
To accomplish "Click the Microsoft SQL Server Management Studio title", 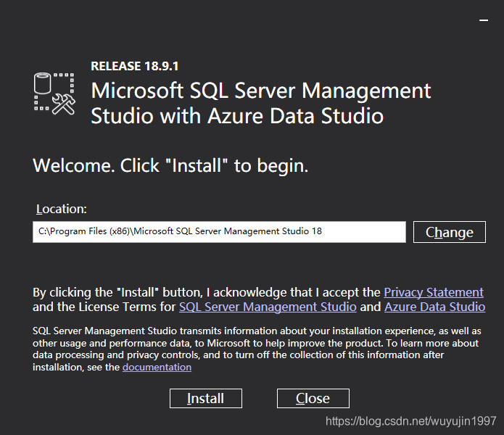I will (x=260, y=103).
